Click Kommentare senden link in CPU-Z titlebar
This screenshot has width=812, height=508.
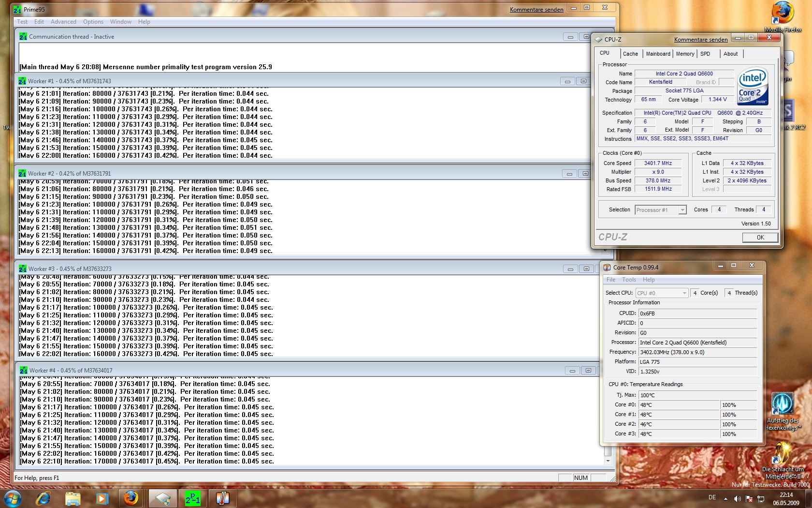tap(701, 40)
